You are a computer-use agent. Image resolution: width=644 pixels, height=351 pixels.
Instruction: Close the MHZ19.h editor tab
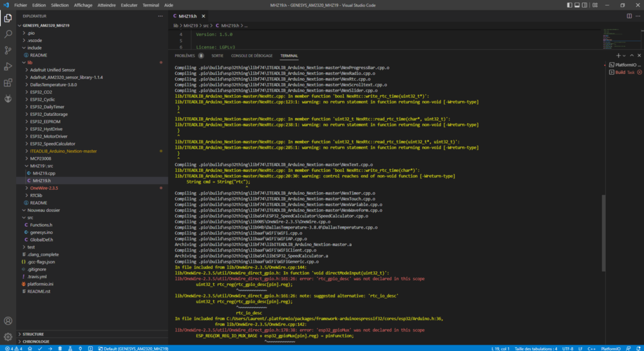point(204,16)
